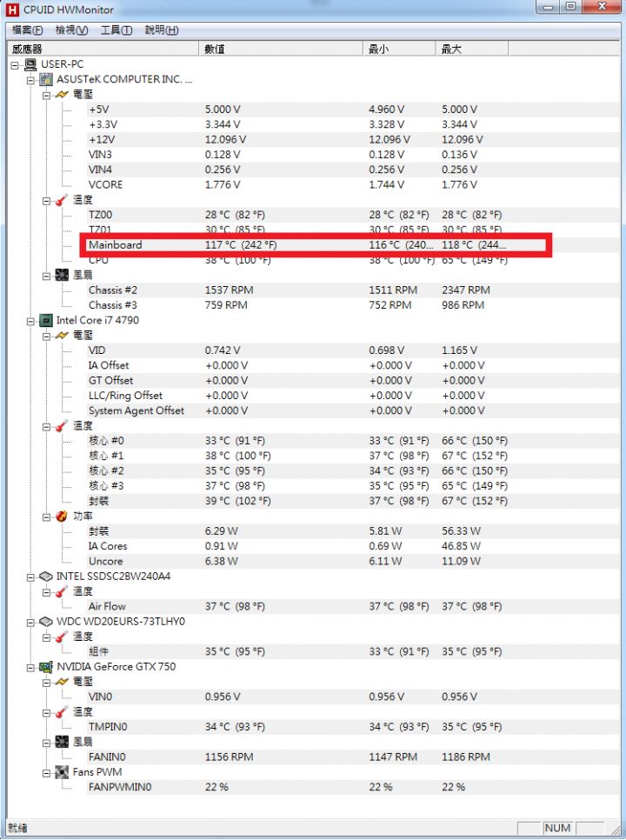626x840 pixels.
Task: Collapse the INTEL SSDSC2BW240A4 node
Action: 30,577
